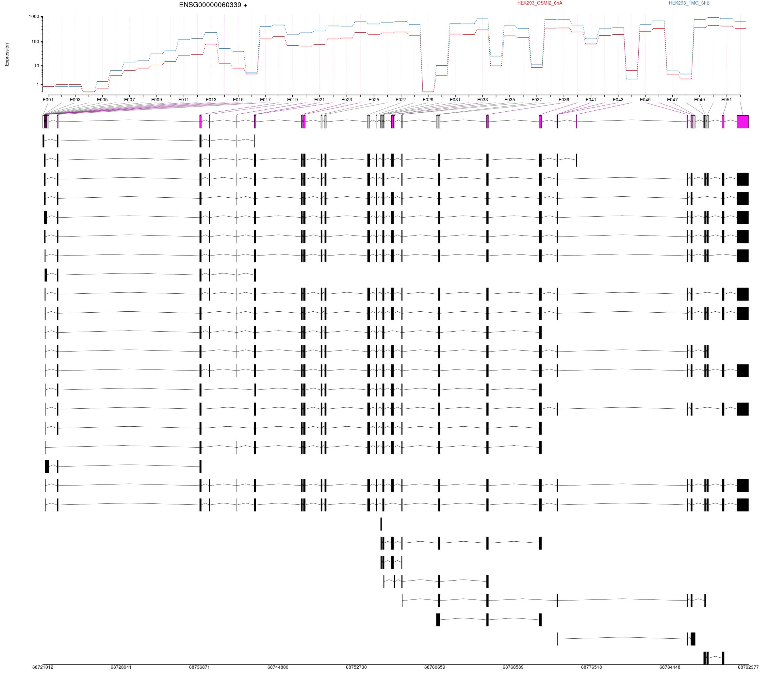The width and height of the screenshot is (784, 673).
Task: Click genomic coordinate 68760659
Action: click(435, 667)
